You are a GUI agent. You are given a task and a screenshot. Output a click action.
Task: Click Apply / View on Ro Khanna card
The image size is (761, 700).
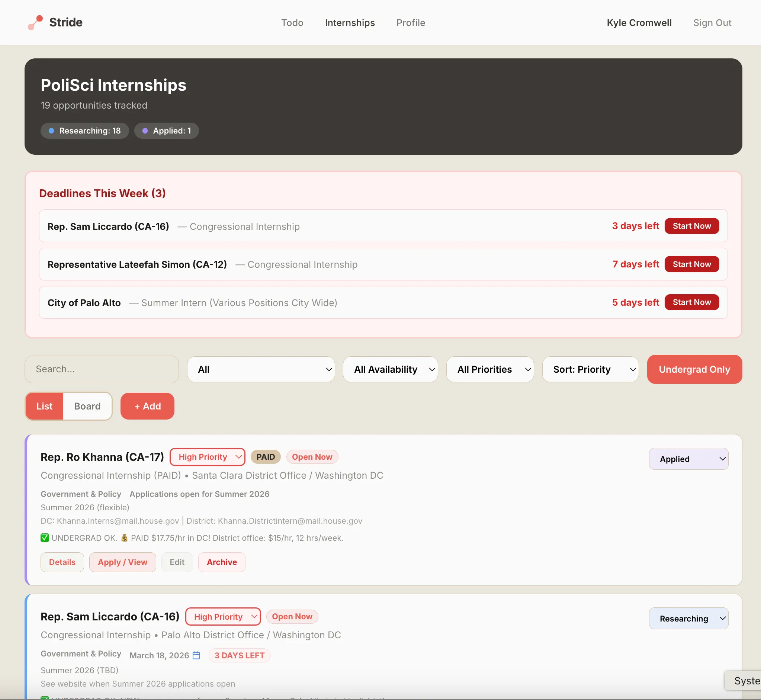pos(122,562)
